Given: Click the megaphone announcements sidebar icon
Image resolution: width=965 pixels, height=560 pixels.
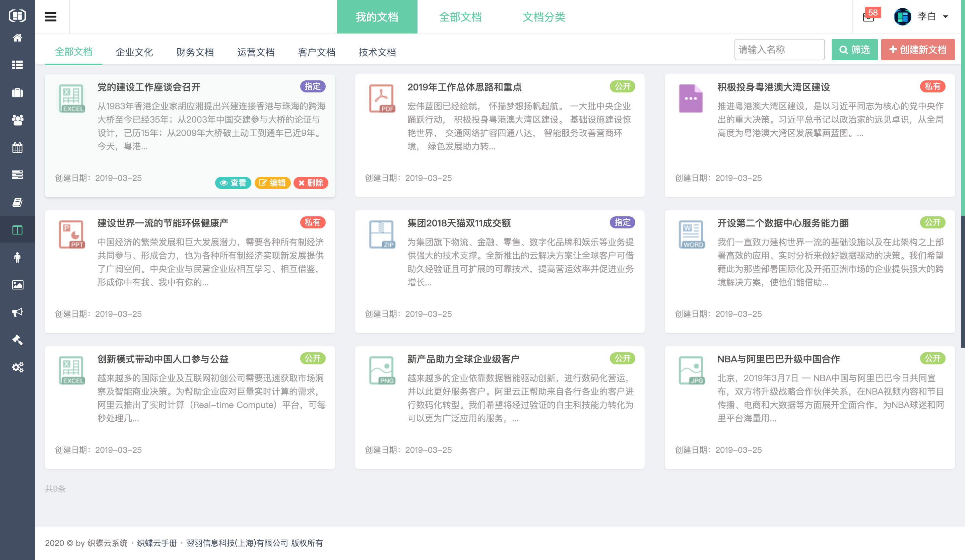Looking at the screenshot, I should (17, 312).
